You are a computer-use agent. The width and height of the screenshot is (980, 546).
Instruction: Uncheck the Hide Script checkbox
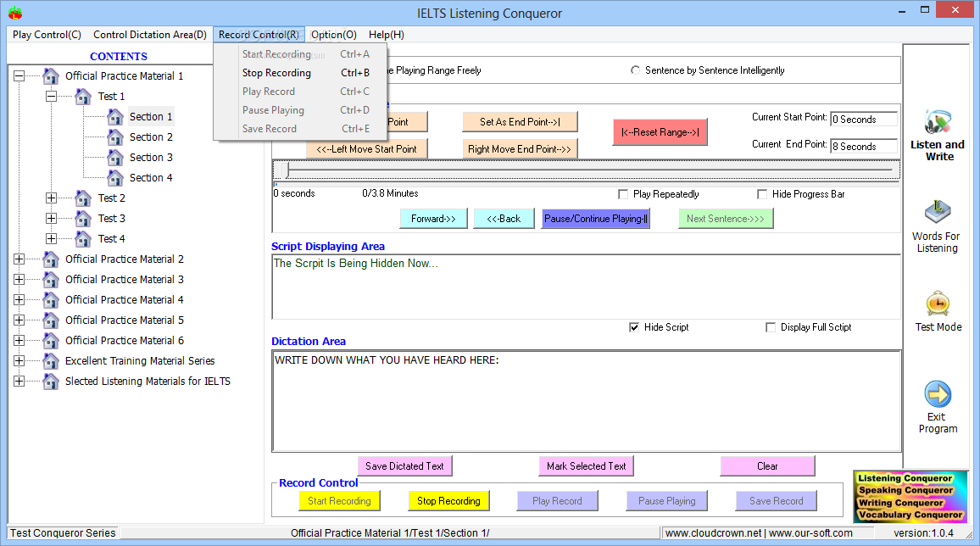coord(634,327)
